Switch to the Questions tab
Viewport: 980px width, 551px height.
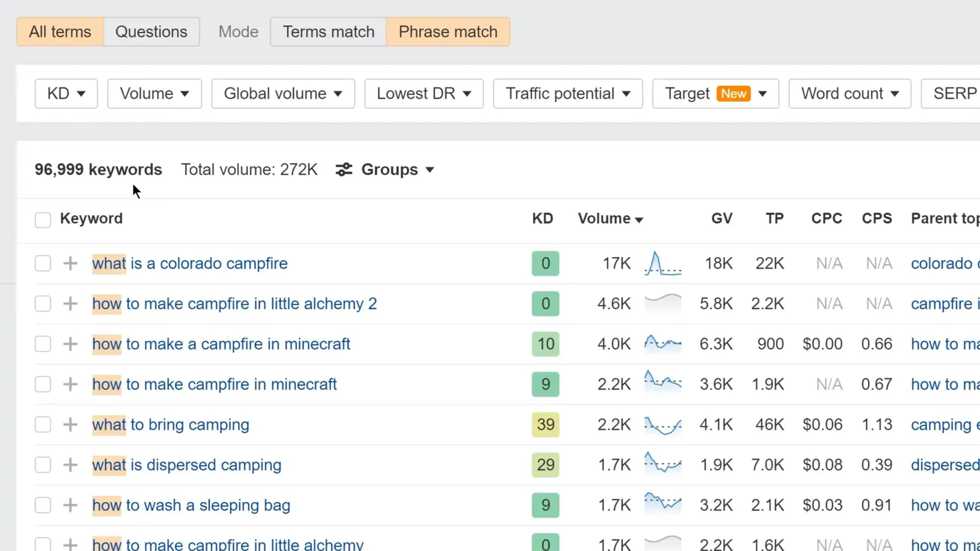click(x=151, y=32)
